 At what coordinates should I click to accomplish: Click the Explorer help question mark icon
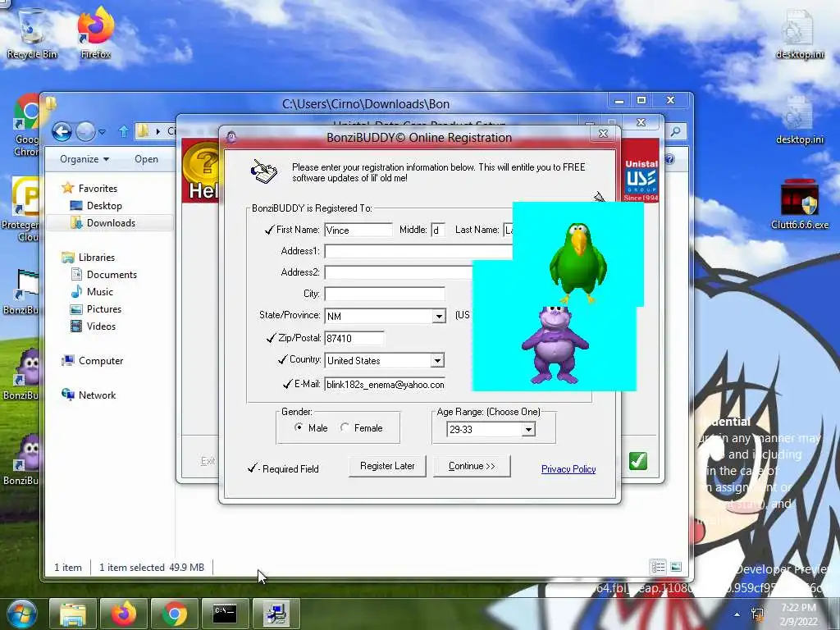coord(669,159)
